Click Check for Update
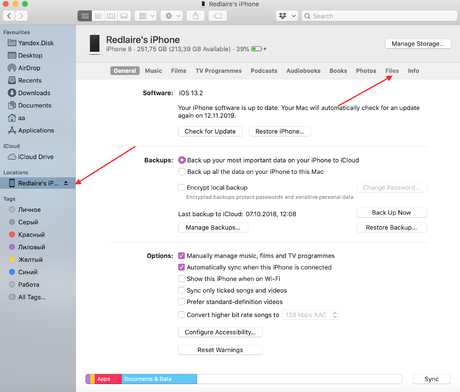 coord(210,131)
